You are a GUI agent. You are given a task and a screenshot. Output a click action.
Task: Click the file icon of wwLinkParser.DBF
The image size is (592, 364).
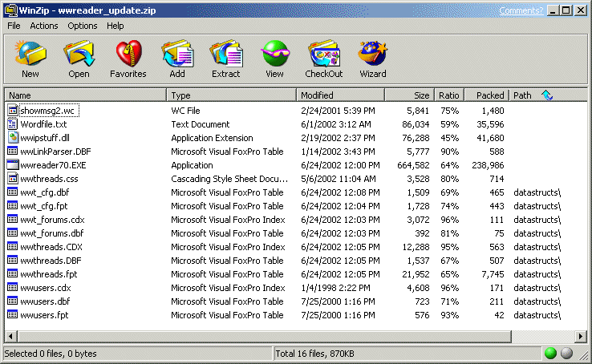tap(13, 152)
